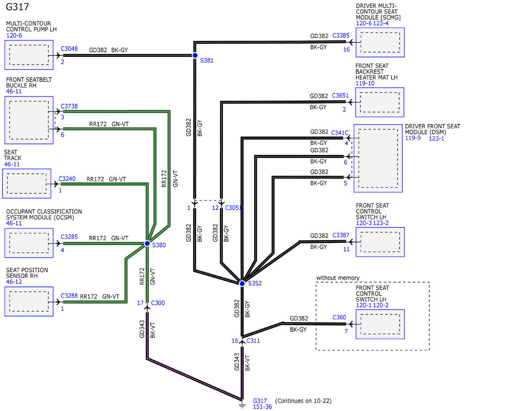Click the G317 ground symbol

coord(242,404)
